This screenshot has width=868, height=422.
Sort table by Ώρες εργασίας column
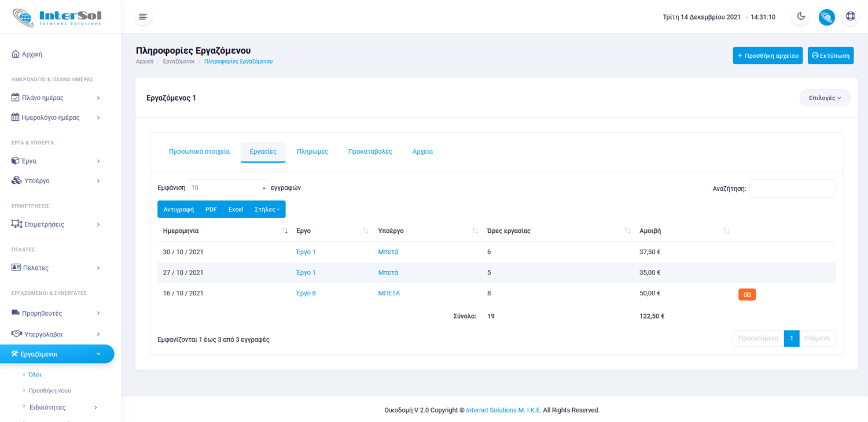pyautogui.click(x=628, y=231)
